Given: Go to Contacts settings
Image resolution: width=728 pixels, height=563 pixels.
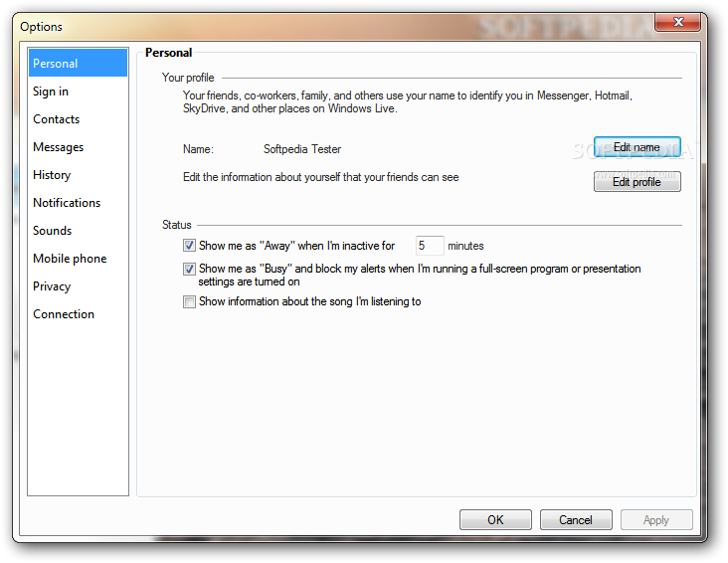Looking at the screenshot, I should (78, 119).
